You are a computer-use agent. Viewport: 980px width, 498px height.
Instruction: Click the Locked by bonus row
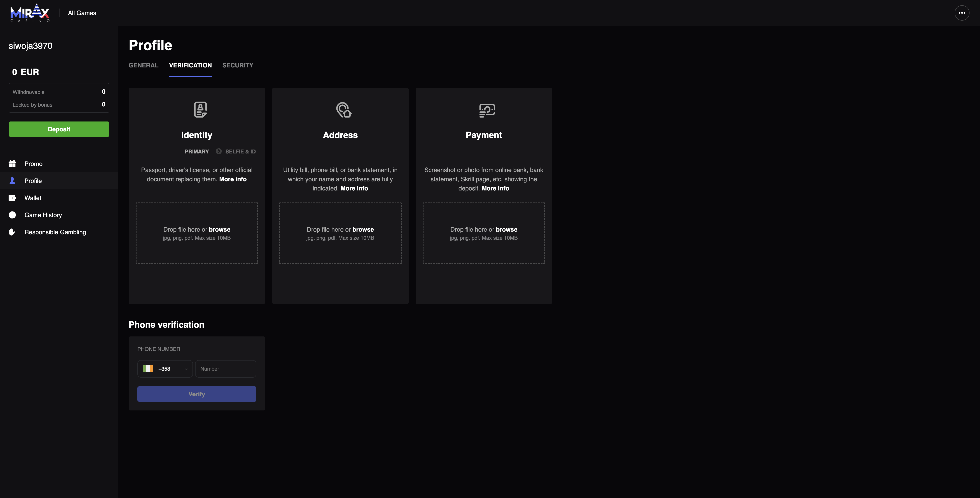[x=59, y=104]
